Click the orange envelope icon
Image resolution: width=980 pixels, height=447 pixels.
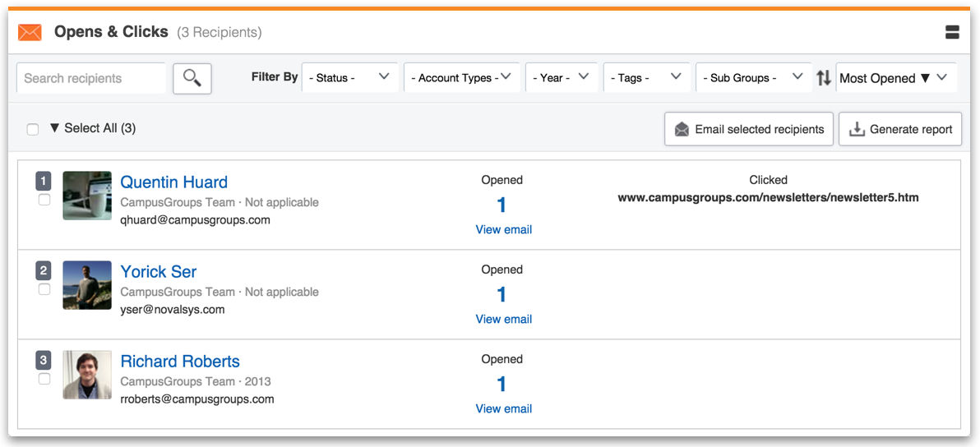pyautogui.click(x=30, y=33)
